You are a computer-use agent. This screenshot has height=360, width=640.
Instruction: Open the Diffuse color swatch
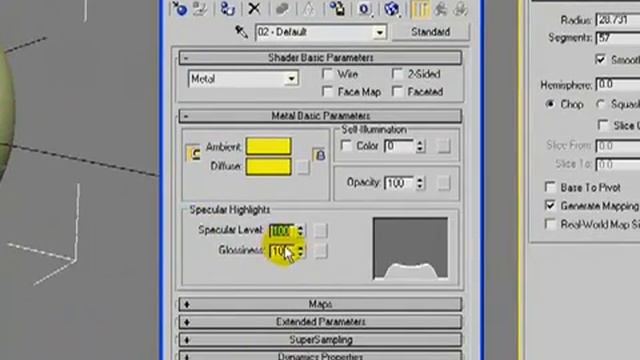click(x=269, y=167)
